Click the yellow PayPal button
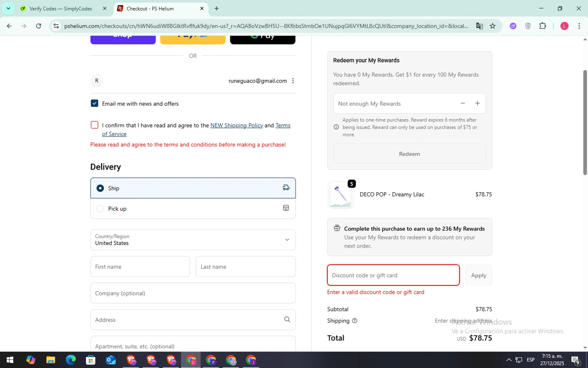The height and width of the screenshot is (368, 588). [193, 39]
